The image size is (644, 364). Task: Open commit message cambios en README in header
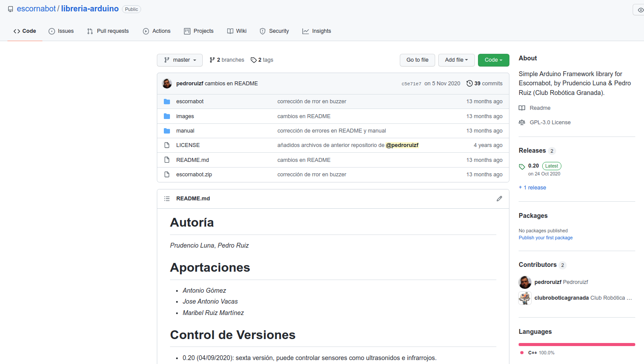click(231, 84)
